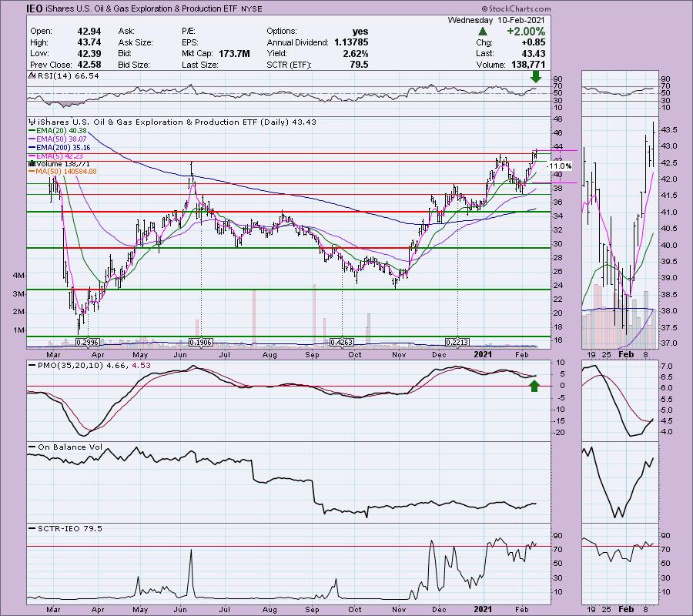Image resolution: width=693 pixels, height=616 pixels.
Task: Click the price bar icon beside the Daily chart title
Action: coord(32,122)
